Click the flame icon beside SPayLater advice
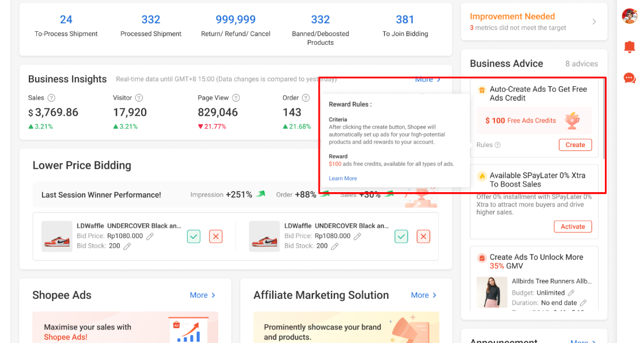Viewport: 644px width, 343px height. pos(482,176)
